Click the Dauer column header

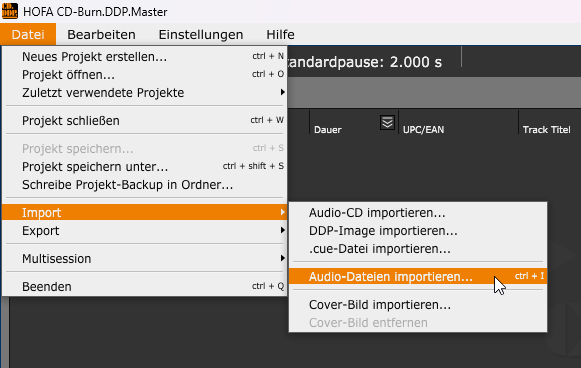click(x=328, y=130)
